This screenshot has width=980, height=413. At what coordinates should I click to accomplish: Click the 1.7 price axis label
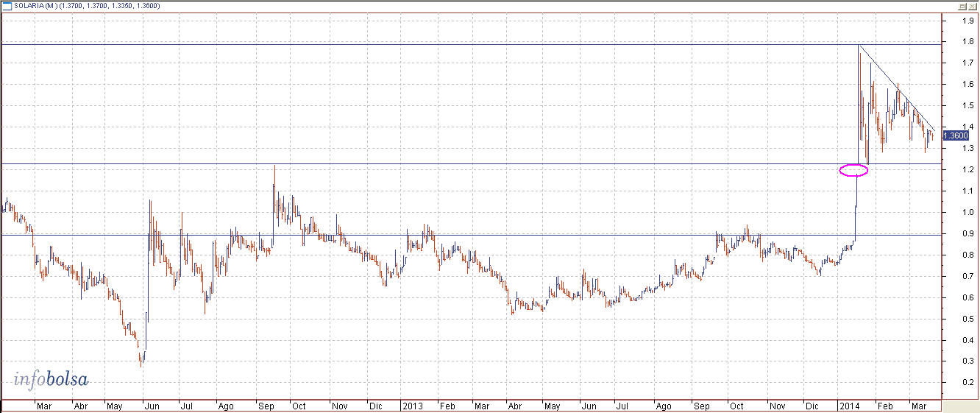click(x=967, y=63)
